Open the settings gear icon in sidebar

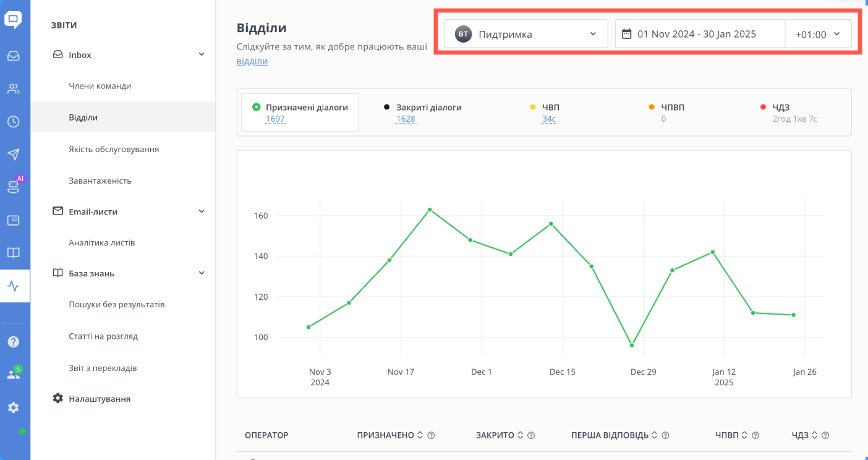pyautogui.click(x=13, y=407)
